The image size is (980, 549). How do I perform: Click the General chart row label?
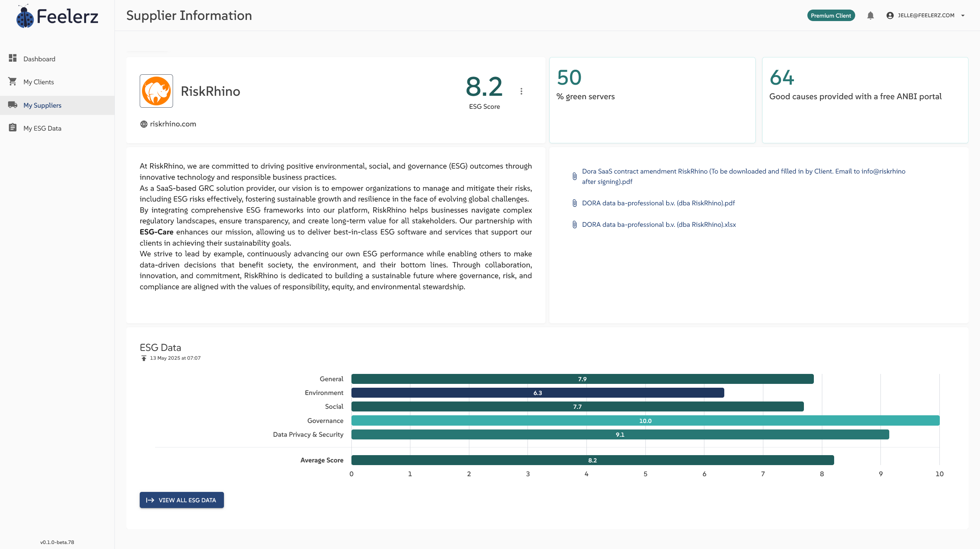click(x=332, y=379)
